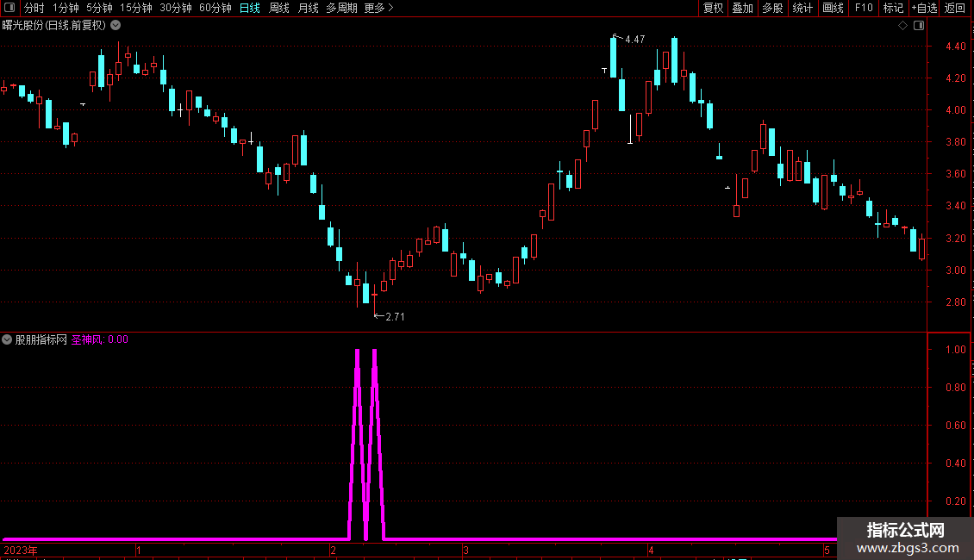Select the 1分钟 period tab

tap(66, 8)
